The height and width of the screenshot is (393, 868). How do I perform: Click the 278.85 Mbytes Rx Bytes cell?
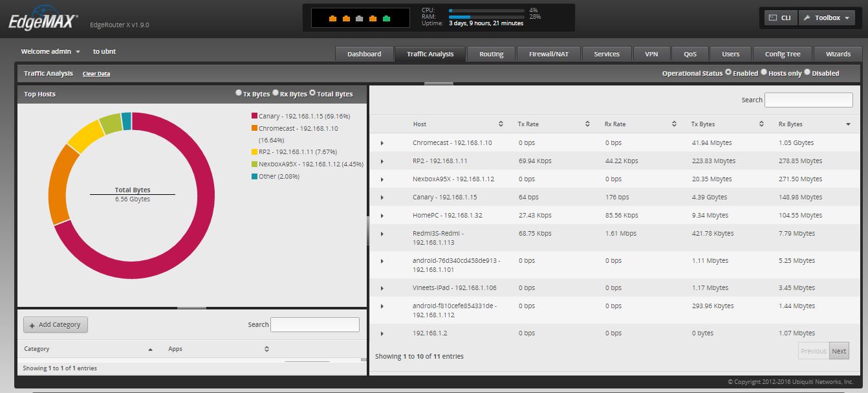click(x=801, y=161)
